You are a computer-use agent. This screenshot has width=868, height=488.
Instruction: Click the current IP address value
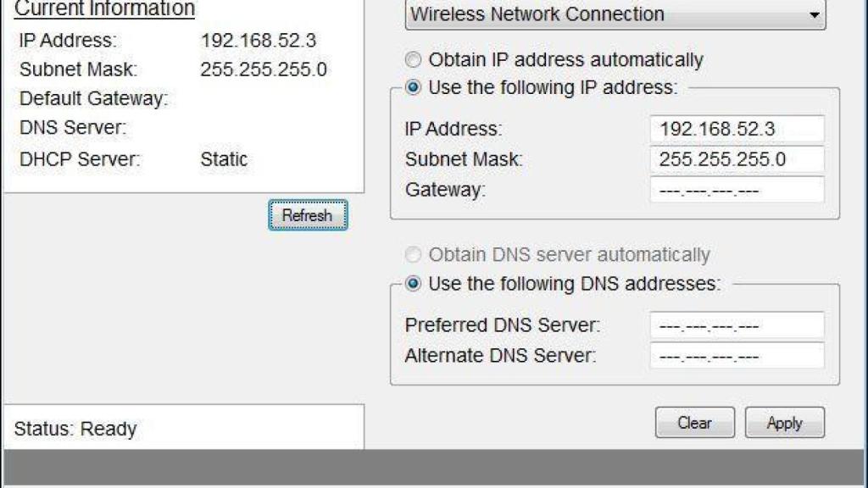259,40
